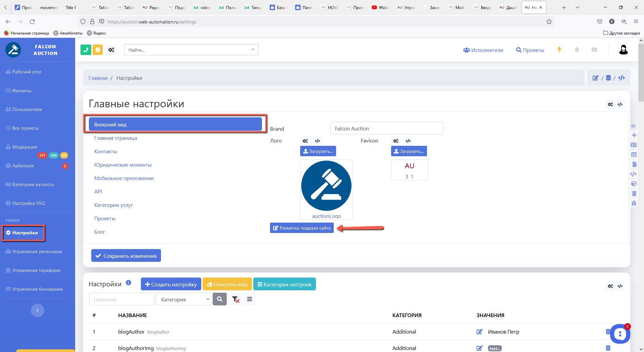Click the Brand name input field

click(x=386, y=128)
